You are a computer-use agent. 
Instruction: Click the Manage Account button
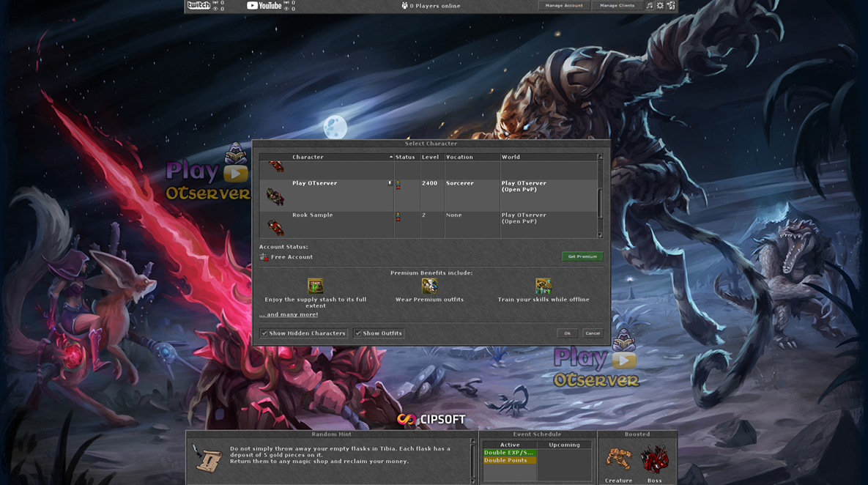coord(564,6)
